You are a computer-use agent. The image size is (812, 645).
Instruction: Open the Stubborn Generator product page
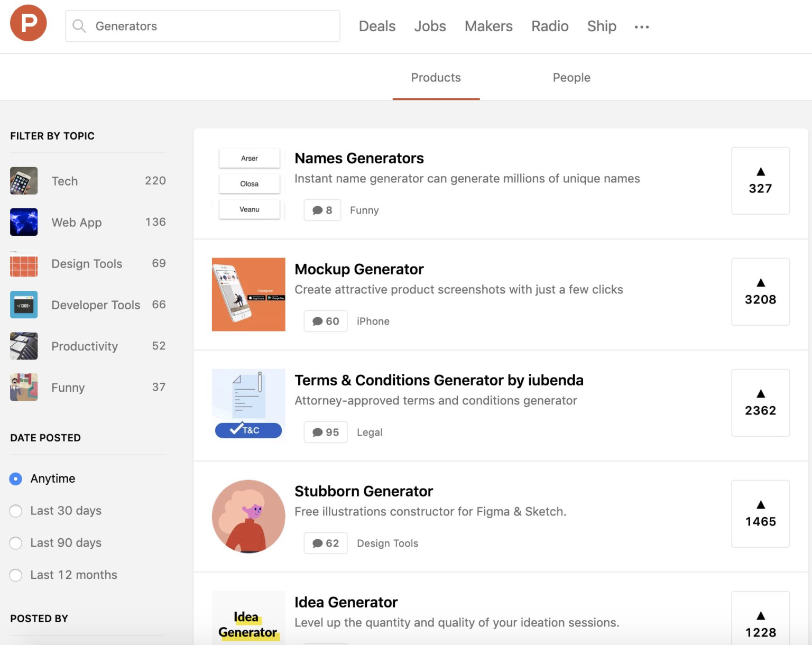[363, 491]
